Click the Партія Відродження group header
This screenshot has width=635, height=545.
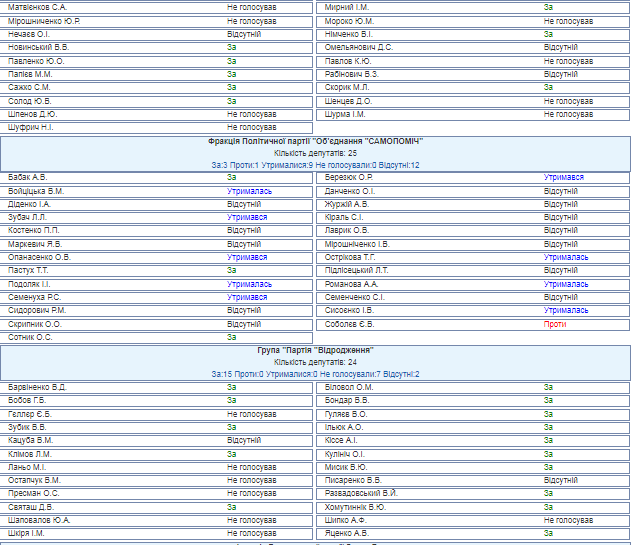pyautogui.click(x=316, y=351)
